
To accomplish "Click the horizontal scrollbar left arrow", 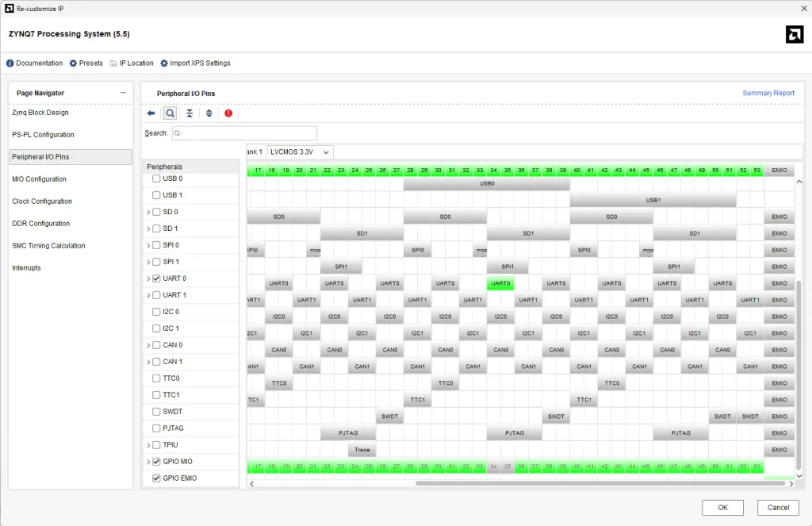I will tap(251, 483).
